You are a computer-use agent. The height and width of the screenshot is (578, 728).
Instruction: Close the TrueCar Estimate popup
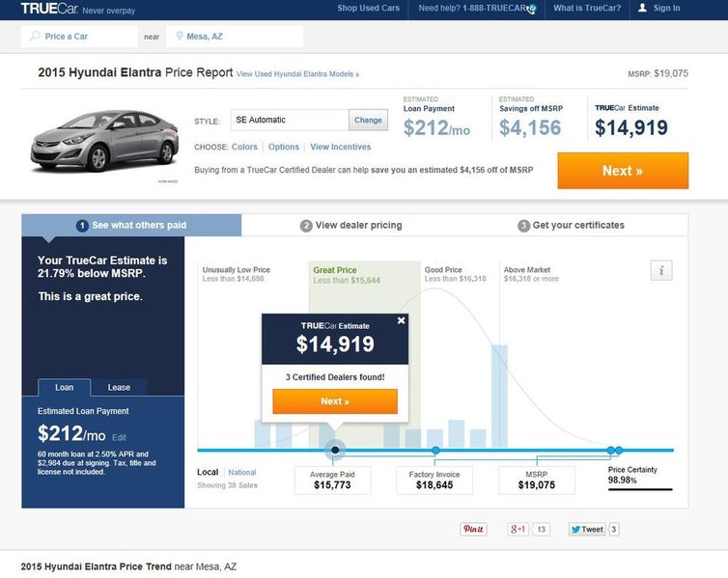[x=401, y=320]
